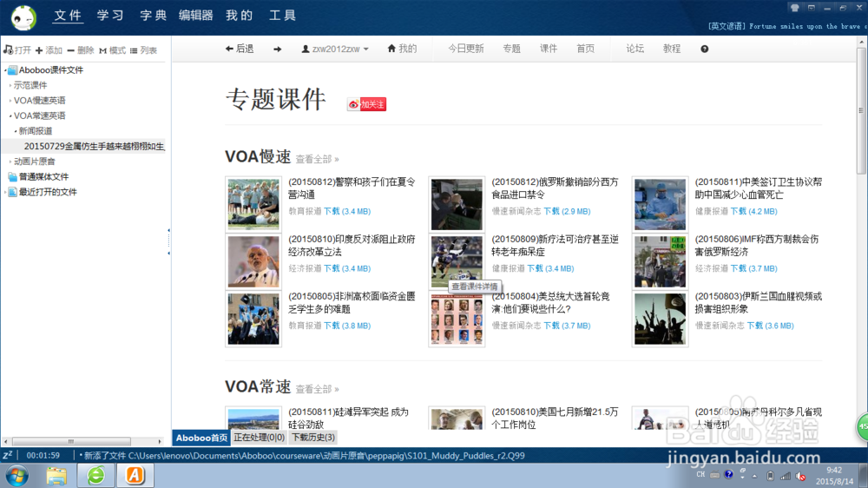Screen dimensions: 868x488
Task: Open the 今日更新 page
Action: 465,49
